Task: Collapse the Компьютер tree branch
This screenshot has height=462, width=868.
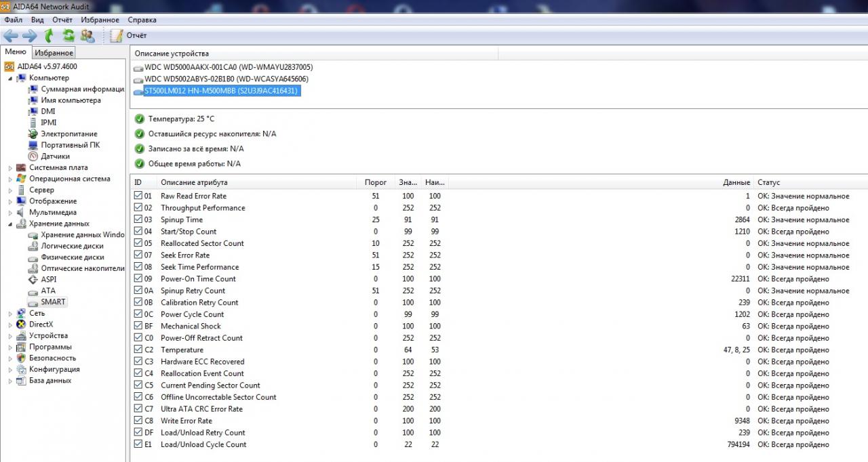Action: coord(10,78)
